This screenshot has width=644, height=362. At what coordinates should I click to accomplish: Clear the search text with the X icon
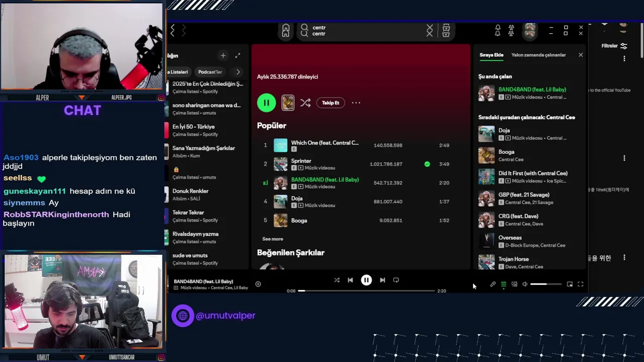pyautogui.click(x=430, y=31)
